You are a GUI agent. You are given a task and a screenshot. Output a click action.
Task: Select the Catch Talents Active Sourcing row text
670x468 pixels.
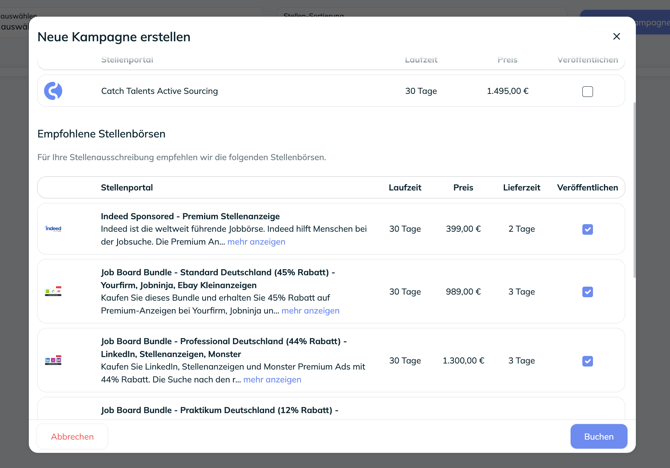coord(159,91)
